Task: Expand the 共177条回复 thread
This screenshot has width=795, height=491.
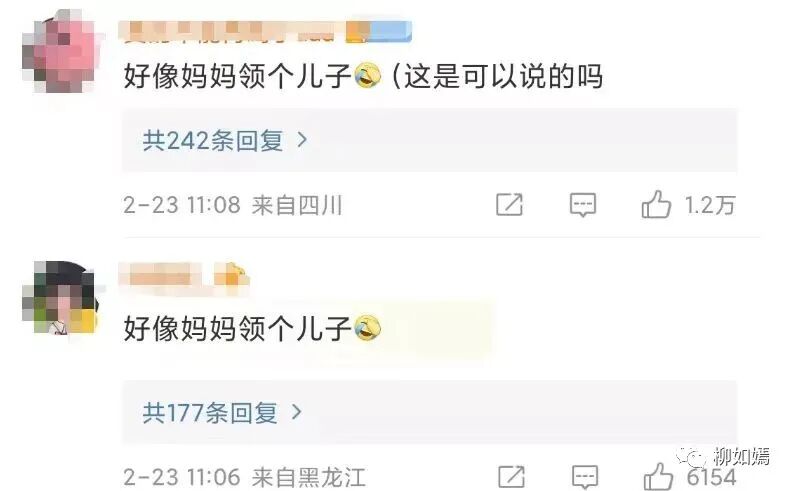Action: pyautogui.click(x=429, y=412)
